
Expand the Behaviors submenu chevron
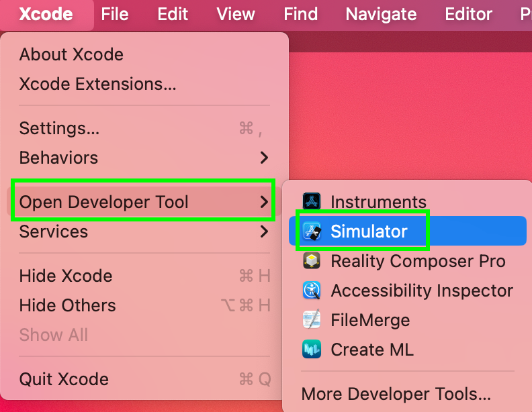[264, 158]
